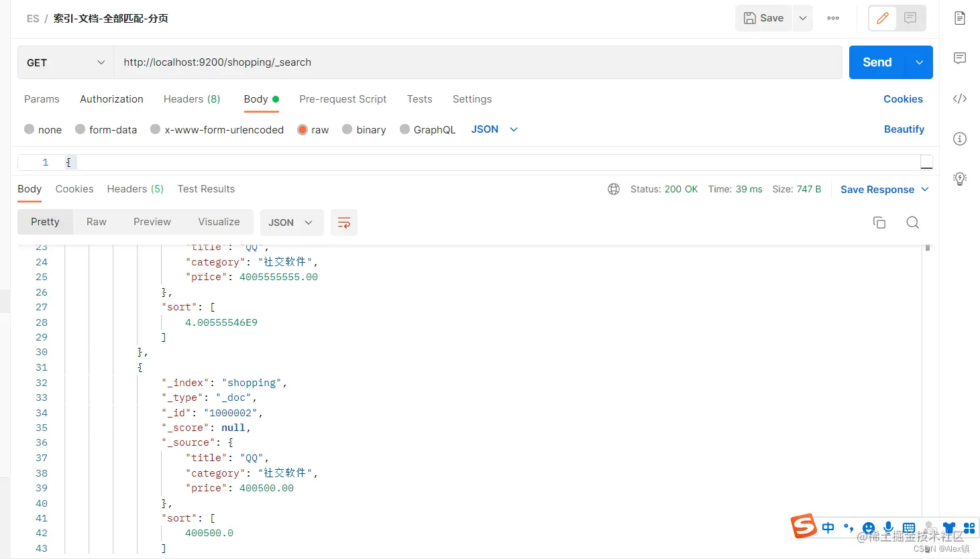Switch to comment mode icon in header
Viewport: 980px width, 559px height.
click(x=910, y=18)
